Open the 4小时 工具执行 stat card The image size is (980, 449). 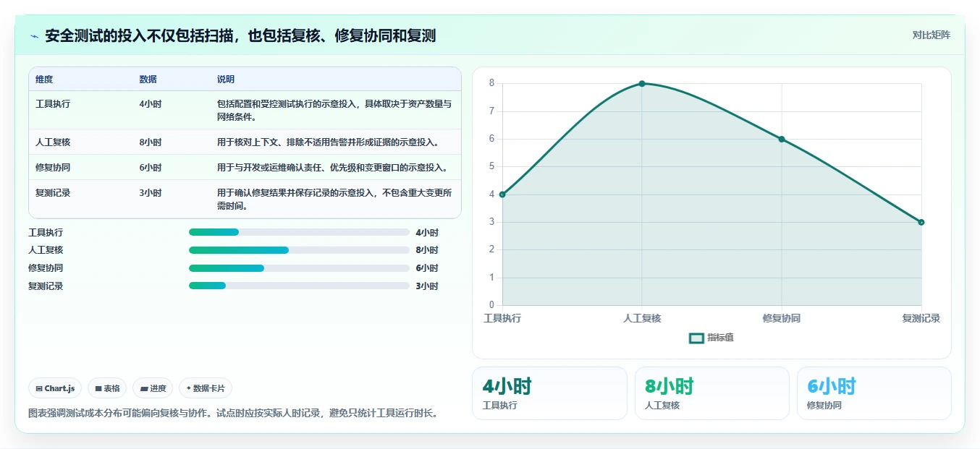[x=549, y=393]
